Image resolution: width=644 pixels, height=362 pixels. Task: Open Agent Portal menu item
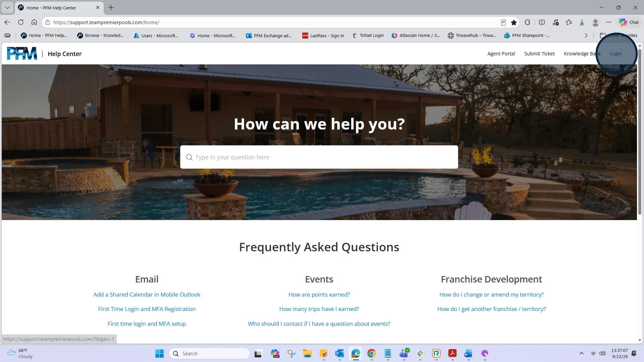501,54
